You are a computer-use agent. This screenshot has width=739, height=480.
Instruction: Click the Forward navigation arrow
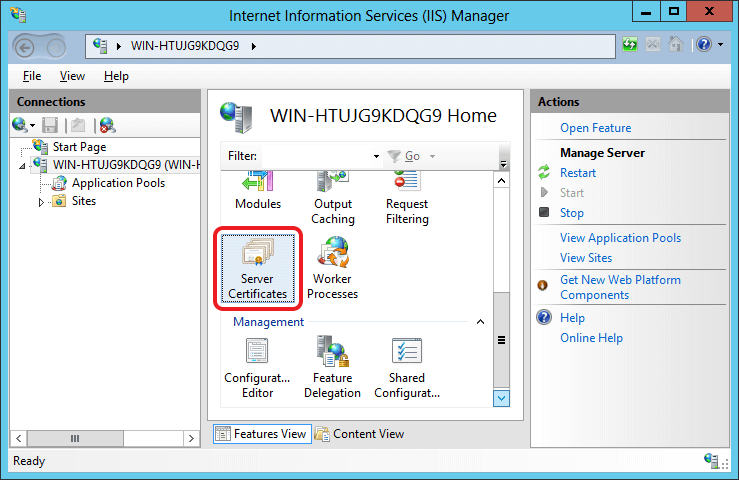coord(56,48)
